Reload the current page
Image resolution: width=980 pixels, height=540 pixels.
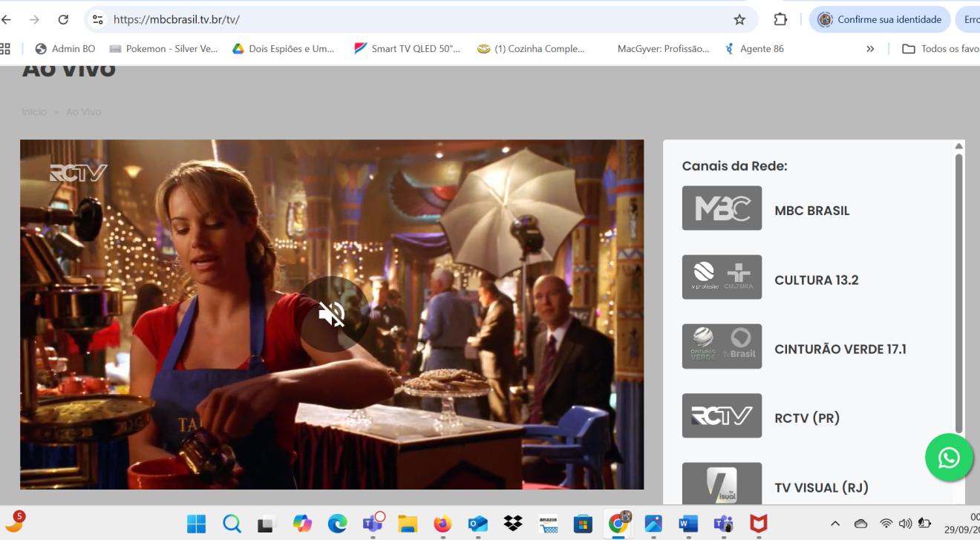pyautogui.click(x=63, y=19)
